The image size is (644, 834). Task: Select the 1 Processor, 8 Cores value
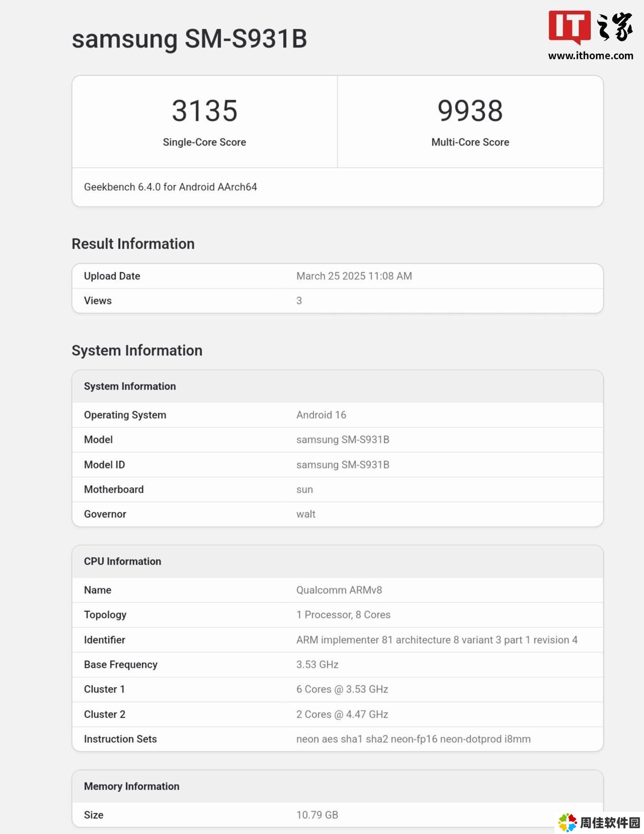point(343,615)
